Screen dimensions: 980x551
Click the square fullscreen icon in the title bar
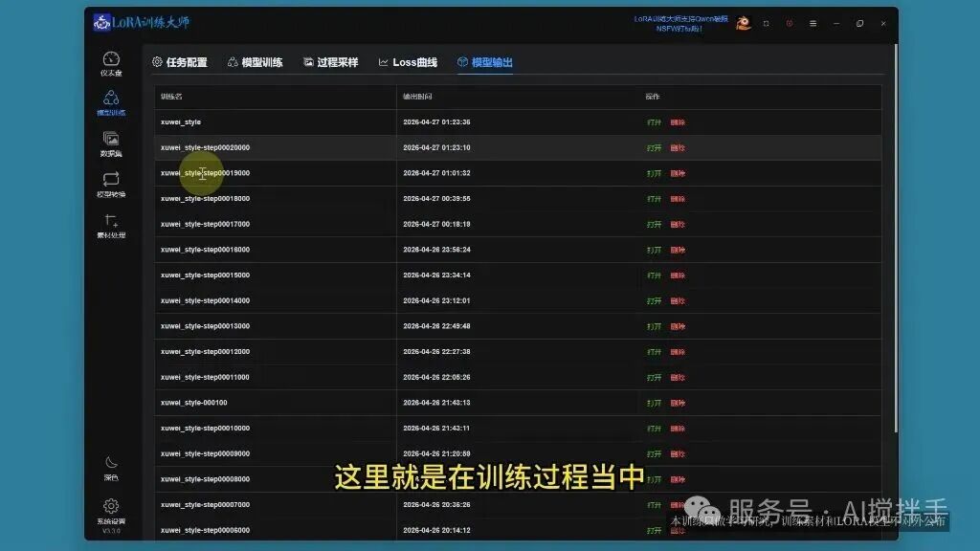coord(767,24)
